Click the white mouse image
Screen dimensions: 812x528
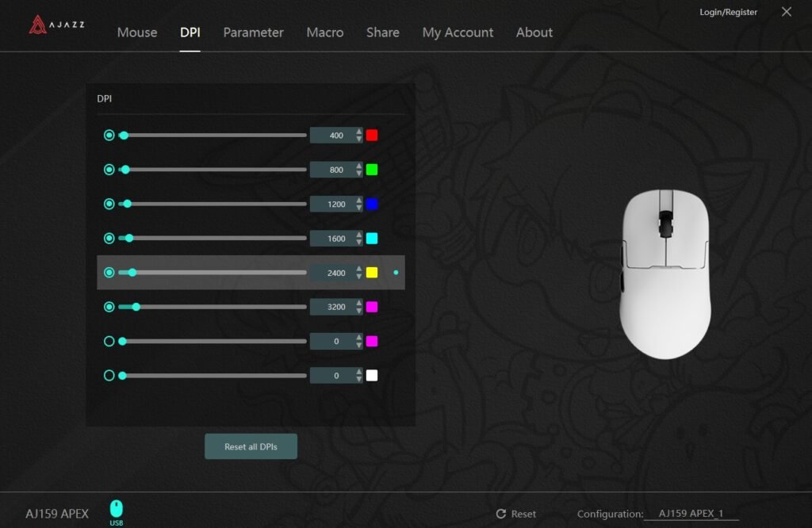tap(665, 274)
